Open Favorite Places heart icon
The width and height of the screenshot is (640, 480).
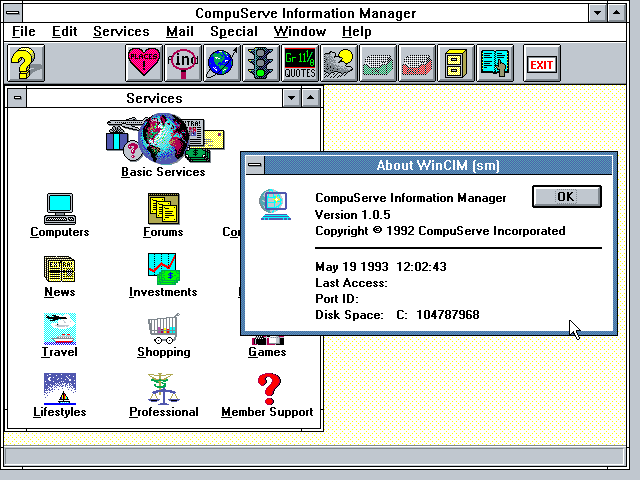pyautogui.click(x=143, y=64)
